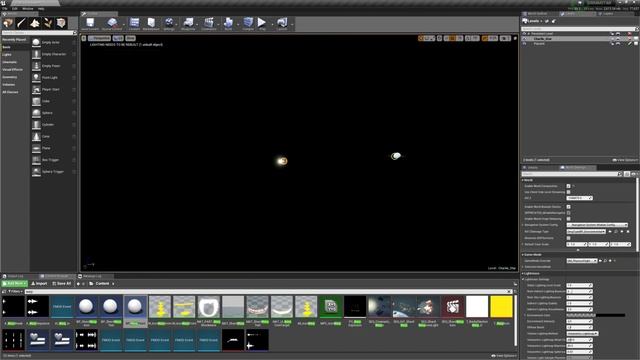This screenshot has height=360, width=640.
Task: Open the Perspective view dropdown
Action: [x=100, y=38]
